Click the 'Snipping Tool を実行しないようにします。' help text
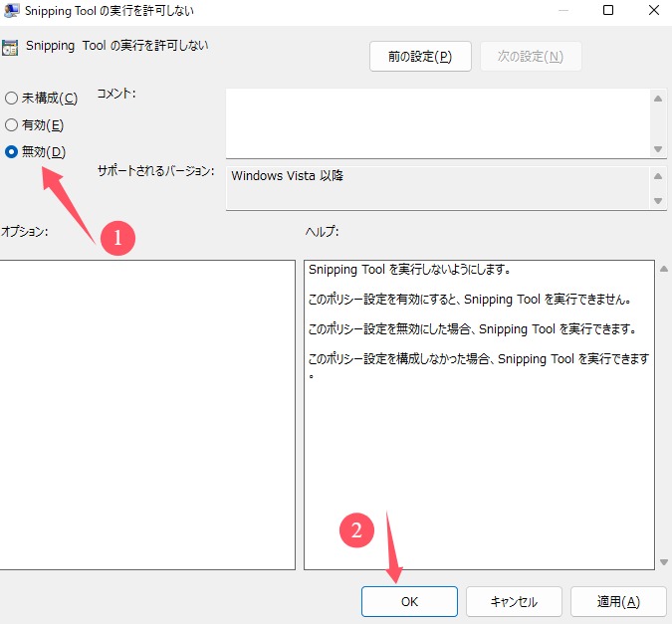The height and width of the screenshot is (624, 672). 409,270
